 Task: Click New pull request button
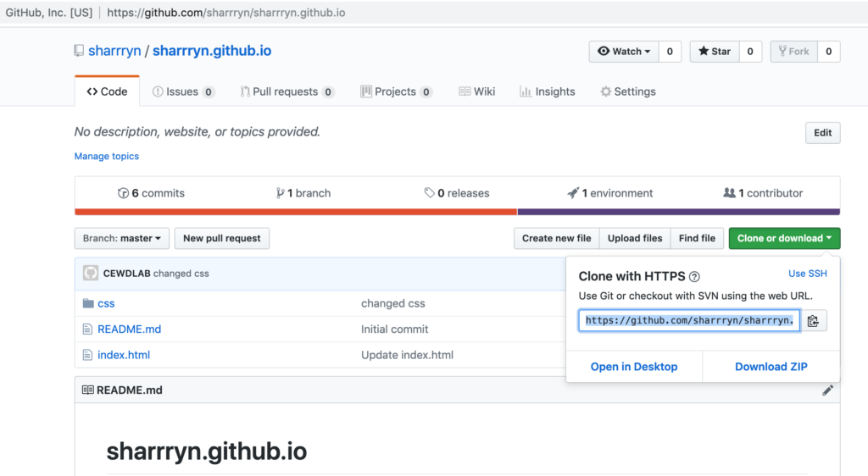tap(222, 238)
